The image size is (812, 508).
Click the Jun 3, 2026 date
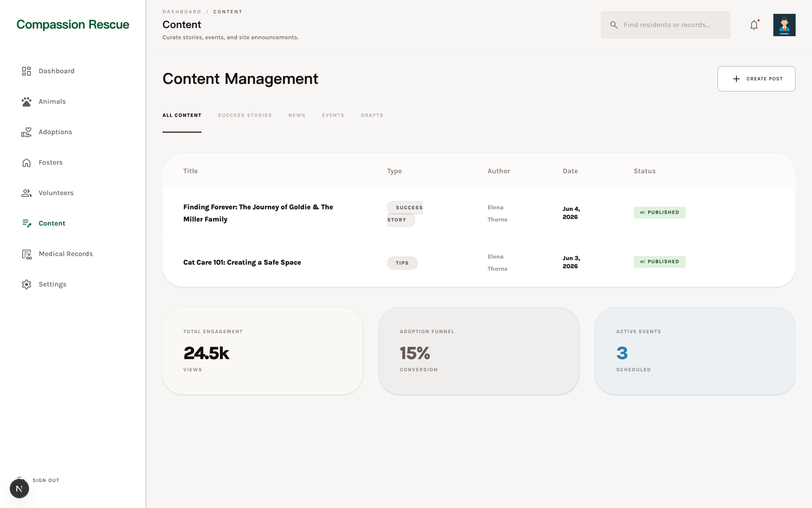click(x=571, y=262)
